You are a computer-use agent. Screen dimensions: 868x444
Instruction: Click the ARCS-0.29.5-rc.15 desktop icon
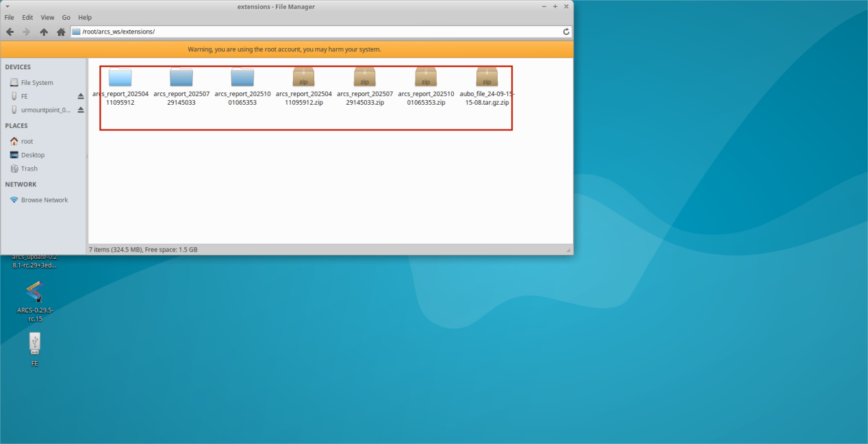click(x=34, y=293)
